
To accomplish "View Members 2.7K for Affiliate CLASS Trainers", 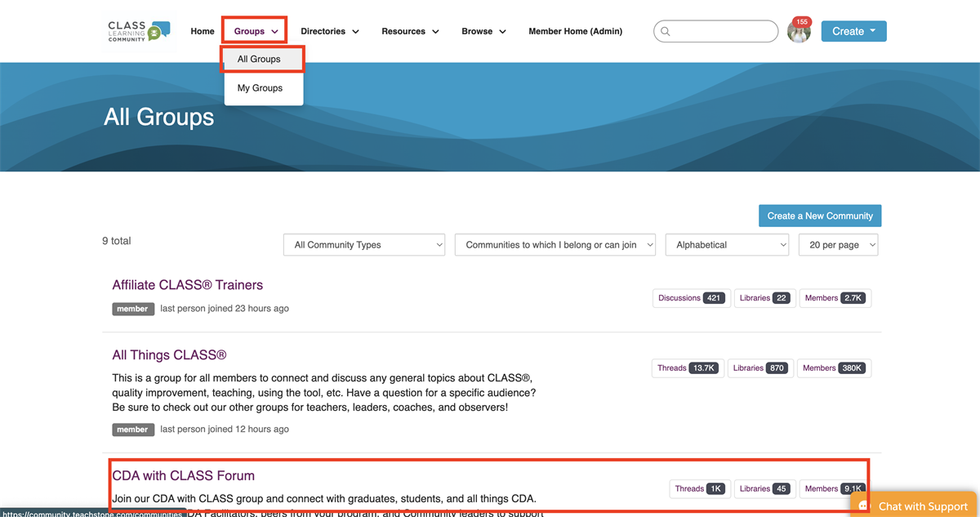I will pos(835,298).
